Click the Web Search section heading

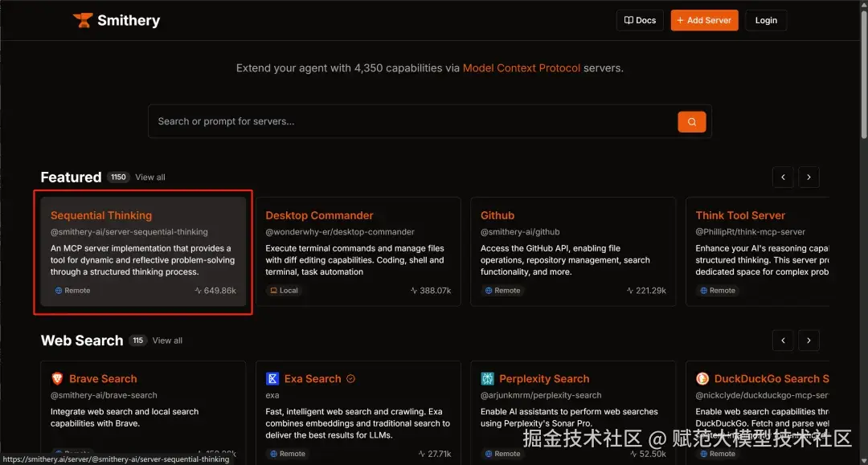82,340
